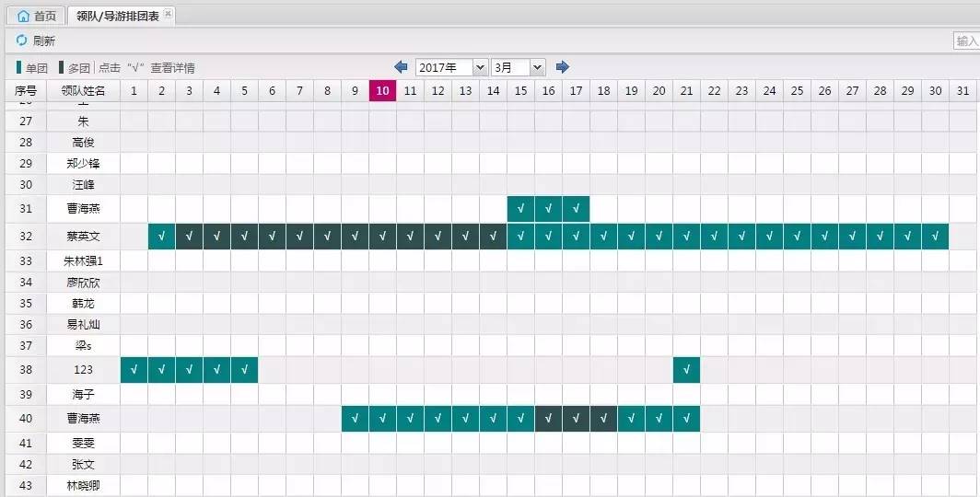Click highlighted day 10 column header
The image size is (980, 497).
382,90
